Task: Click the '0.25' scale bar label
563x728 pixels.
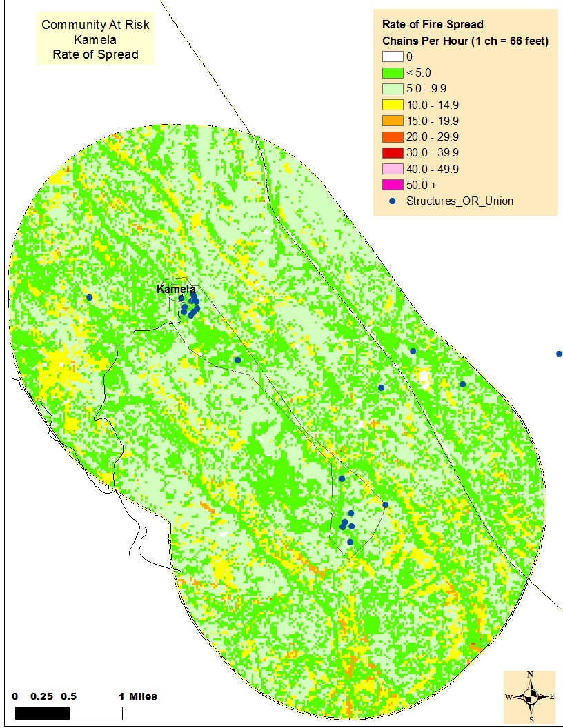Action: click(x=42, y=696)
